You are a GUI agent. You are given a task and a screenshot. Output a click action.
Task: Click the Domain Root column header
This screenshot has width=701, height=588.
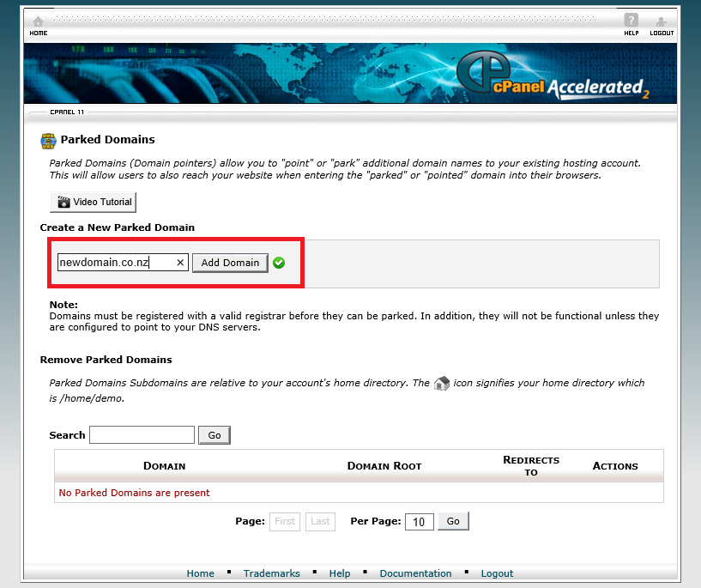384,466
